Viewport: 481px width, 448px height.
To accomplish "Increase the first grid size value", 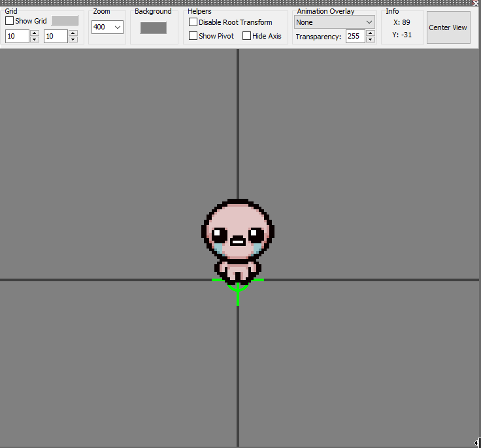I will click(x=35, y=33).
